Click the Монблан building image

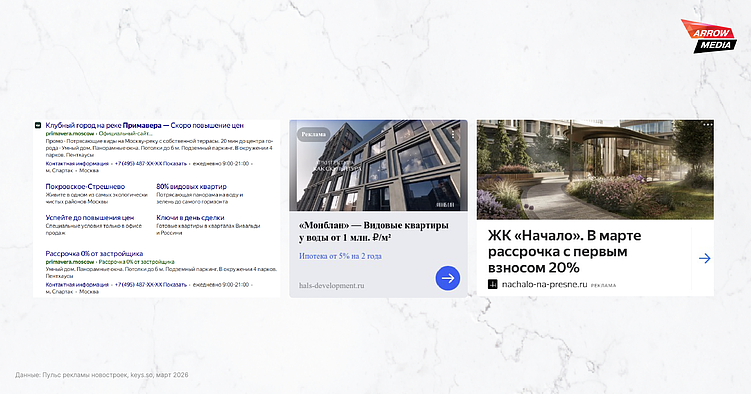(x=378, y=165)
